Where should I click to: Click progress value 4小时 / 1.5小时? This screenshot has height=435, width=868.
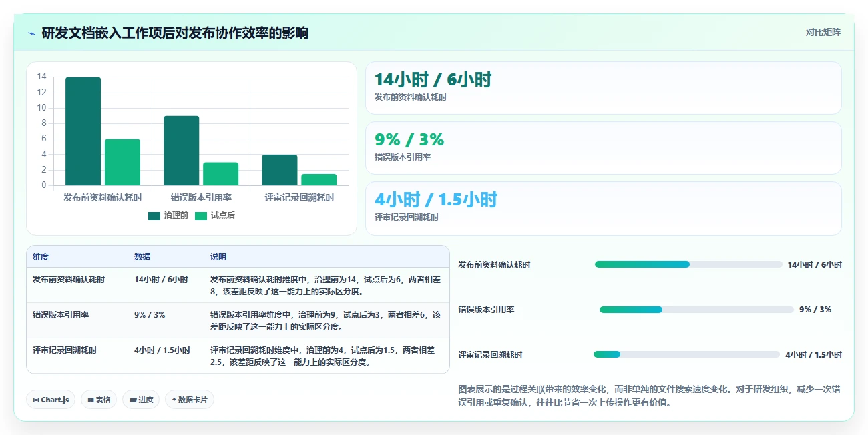(x=813, y=355)
